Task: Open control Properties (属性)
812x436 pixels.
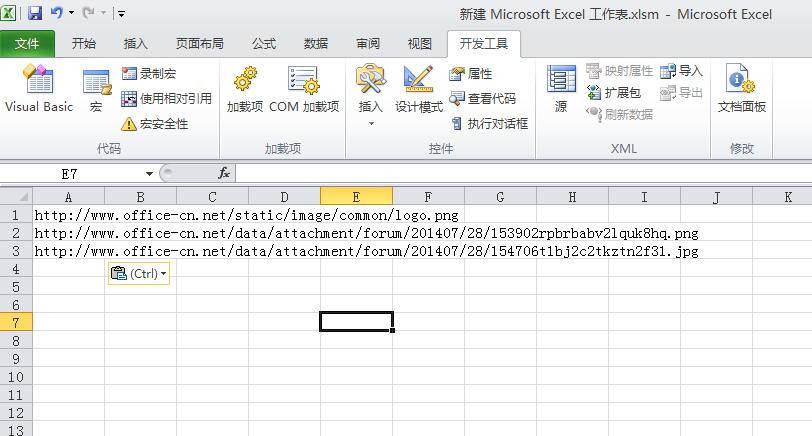Action: [471, 74]
